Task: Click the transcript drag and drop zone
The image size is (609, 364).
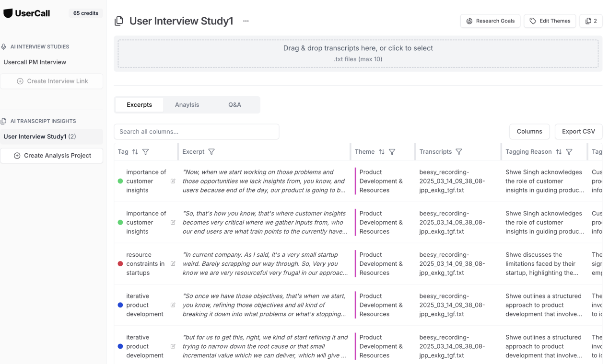Action: pos(358,54)
